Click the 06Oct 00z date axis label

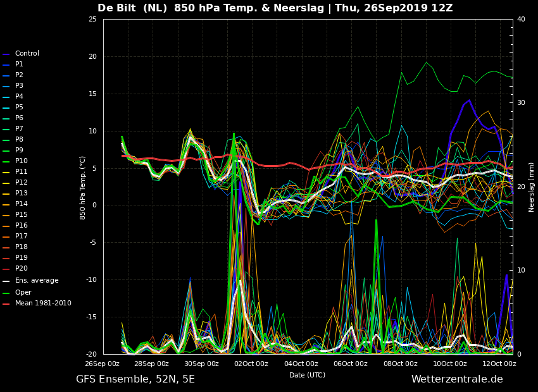click(x=350, y=364)
